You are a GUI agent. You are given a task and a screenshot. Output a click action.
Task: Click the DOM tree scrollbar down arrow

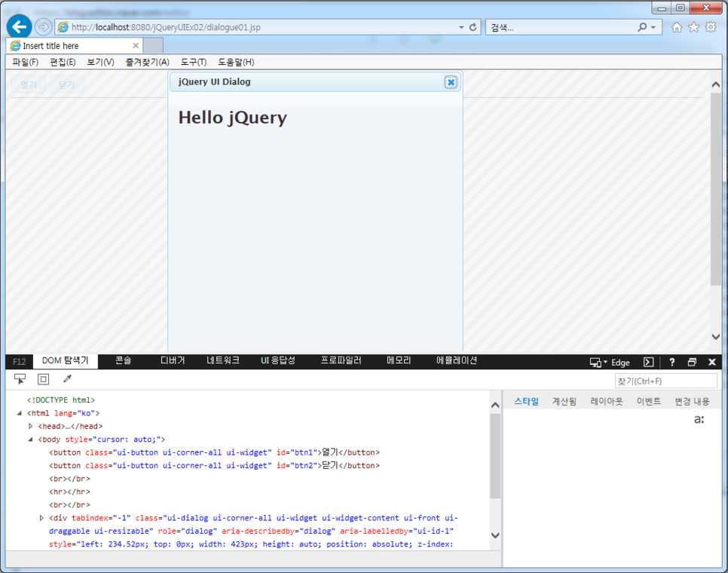495,535
